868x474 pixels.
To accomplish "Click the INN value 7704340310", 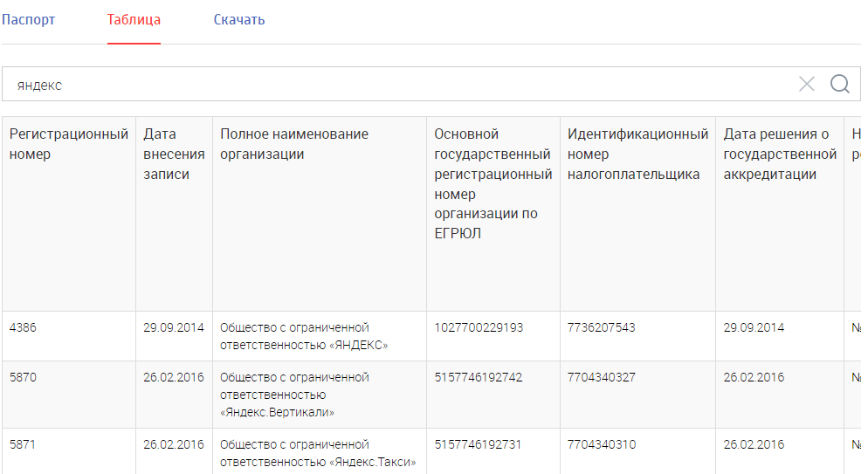I will (x=602, y=444).
